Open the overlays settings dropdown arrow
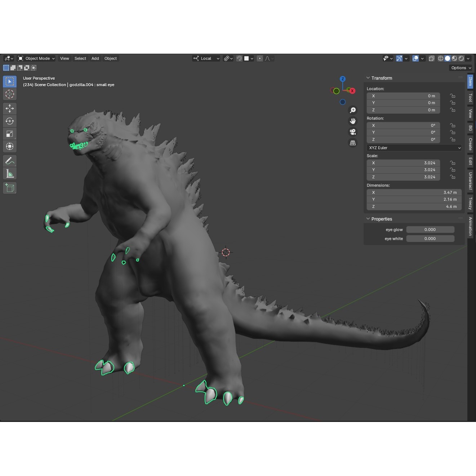This screenshot has height=476, width=476. 422,58
